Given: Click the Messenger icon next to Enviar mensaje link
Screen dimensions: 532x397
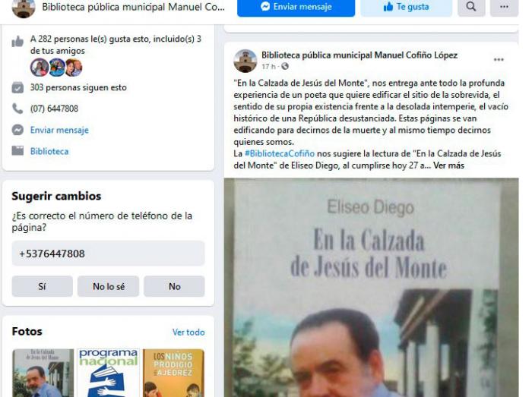Looking at the screenshot, I should pos(17,130).
